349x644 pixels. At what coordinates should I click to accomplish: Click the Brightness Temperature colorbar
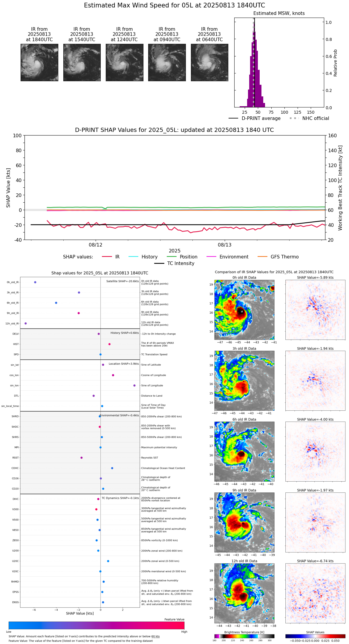[x=244, y=636]
